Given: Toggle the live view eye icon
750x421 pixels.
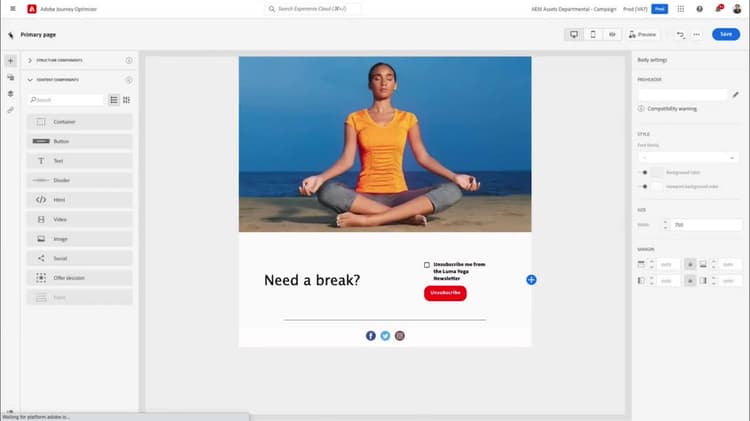Looking at the screenshot, I should (612, 34).
